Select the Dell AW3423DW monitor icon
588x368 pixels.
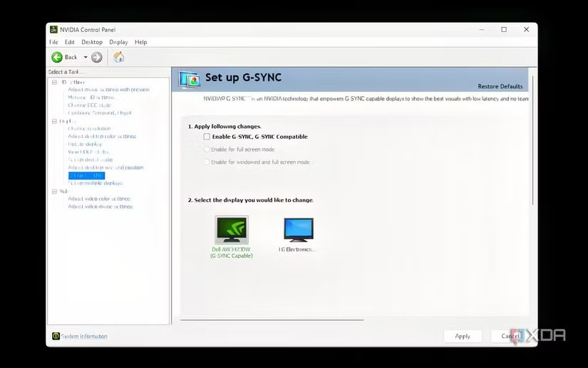(x=231, y=230)
